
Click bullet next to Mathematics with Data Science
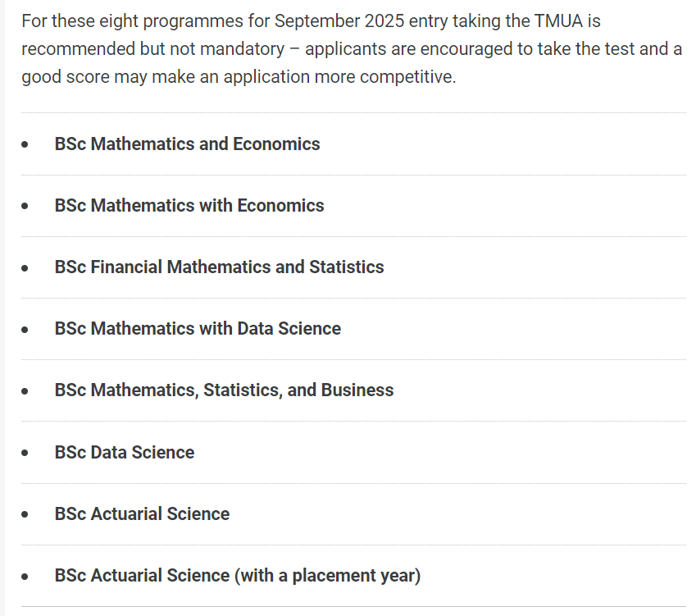pos(25,330)
